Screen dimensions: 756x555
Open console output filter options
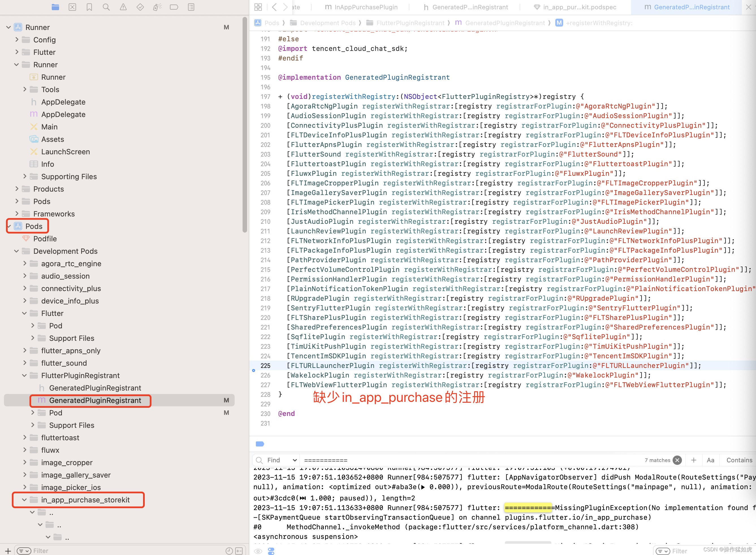point(662,551)
